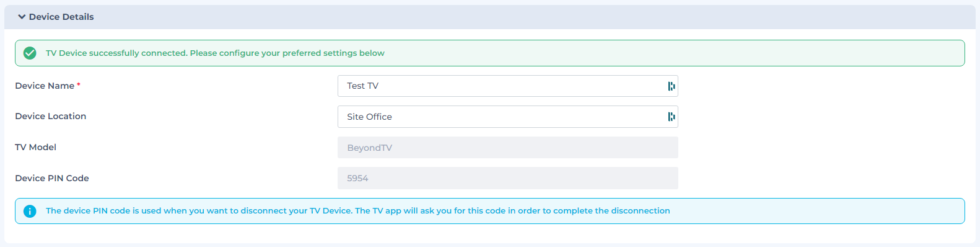Screen dimensions: 980x247
Task: Click the Device Name label
Action: pyautogui.click(x=45, y=86)
